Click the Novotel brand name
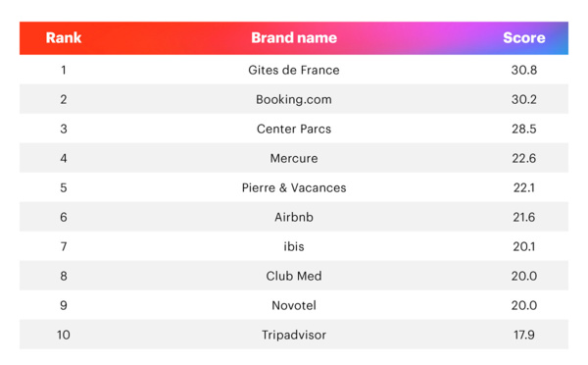Image resolution: width=588 pixels, height=365 pixels. coord(294,305)
